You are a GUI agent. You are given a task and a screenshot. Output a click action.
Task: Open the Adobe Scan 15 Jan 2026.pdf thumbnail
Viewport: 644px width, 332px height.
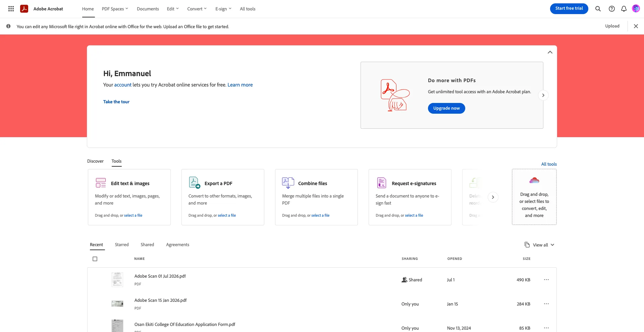pyautogui.click(x=117, y=304)
